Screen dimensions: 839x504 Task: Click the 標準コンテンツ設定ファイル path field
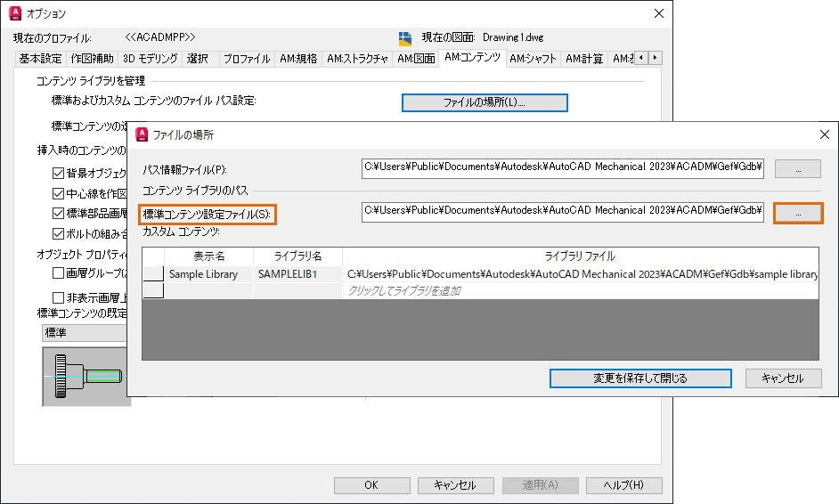click(562, 212)
